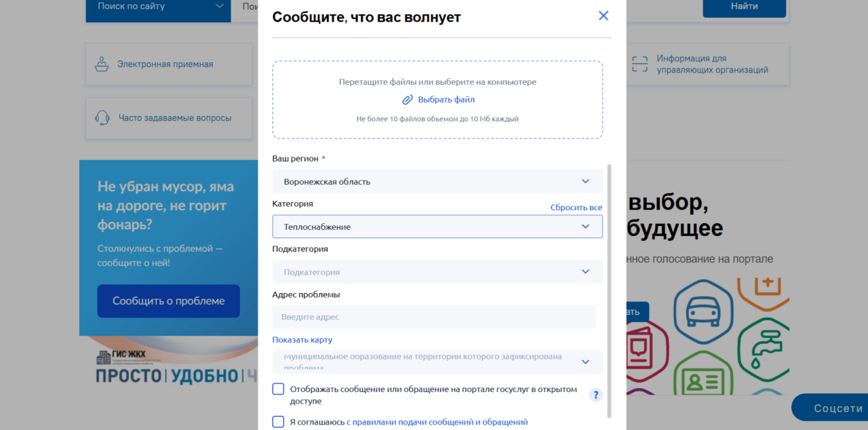
Task: Click the Электронная приемная icon
Action: coord(102,64)
